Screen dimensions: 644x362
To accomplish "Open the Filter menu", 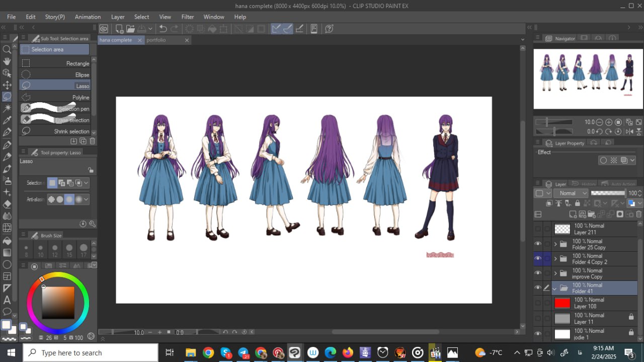I will coord(187,17).
